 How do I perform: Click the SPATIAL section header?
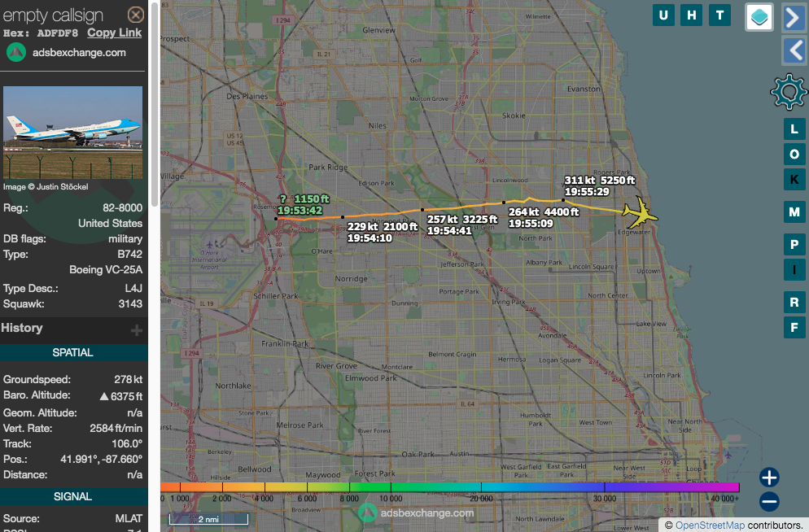tap(72, 352)
